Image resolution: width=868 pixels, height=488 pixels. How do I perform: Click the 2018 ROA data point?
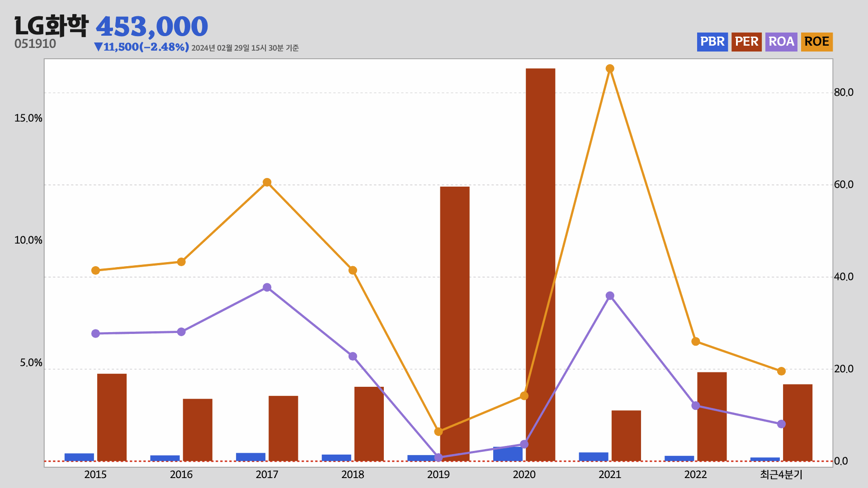[353, 357]
